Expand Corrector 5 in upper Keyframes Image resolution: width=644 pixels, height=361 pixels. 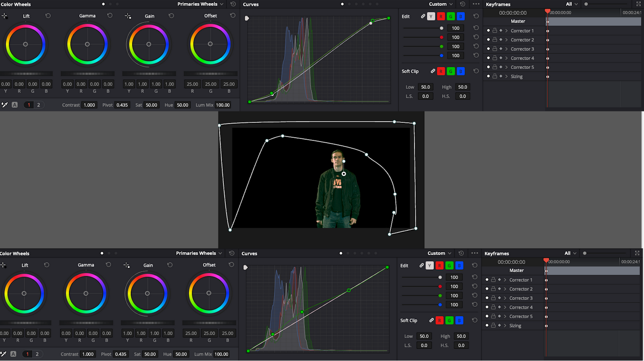click(507, 67)
